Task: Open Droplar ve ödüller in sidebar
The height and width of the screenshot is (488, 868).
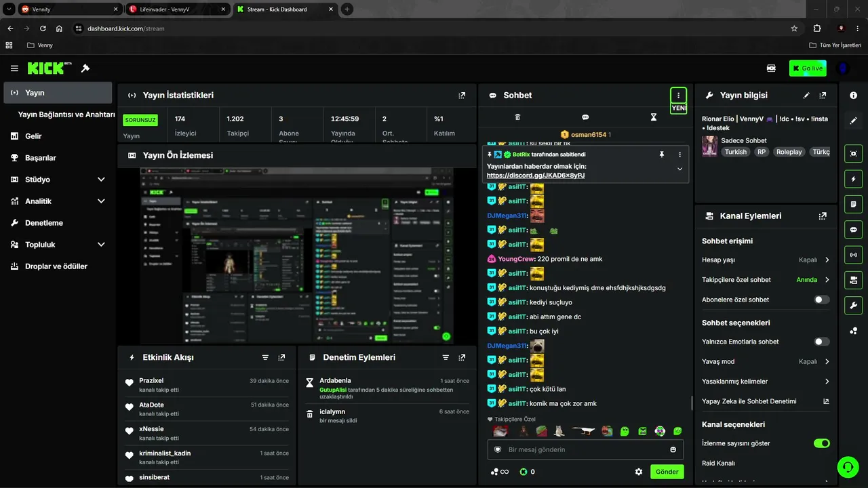Action: [58, 266]
